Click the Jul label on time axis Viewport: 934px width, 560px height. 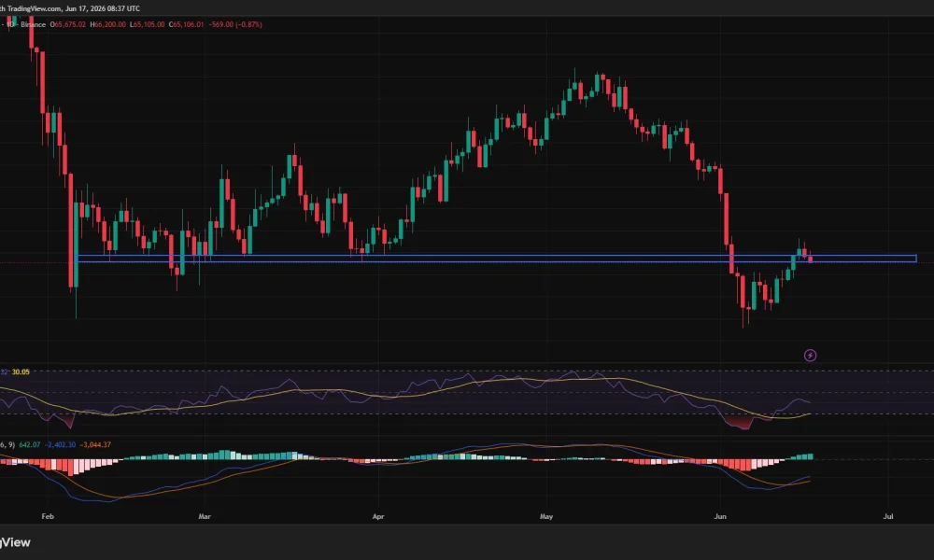888,516
